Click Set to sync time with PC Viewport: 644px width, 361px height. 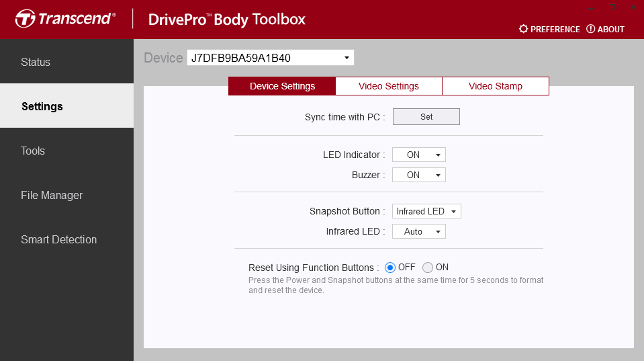[426, 117]
